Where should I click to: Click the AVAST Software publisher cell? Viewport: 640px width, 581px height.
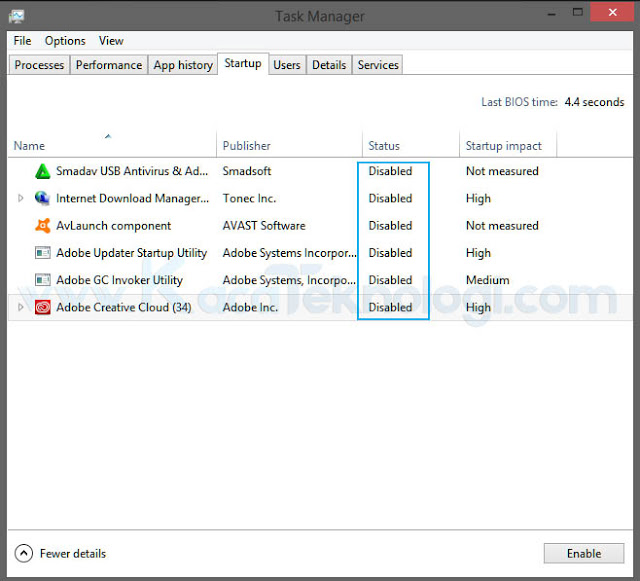pyautogui.click(x=264, y=226)
